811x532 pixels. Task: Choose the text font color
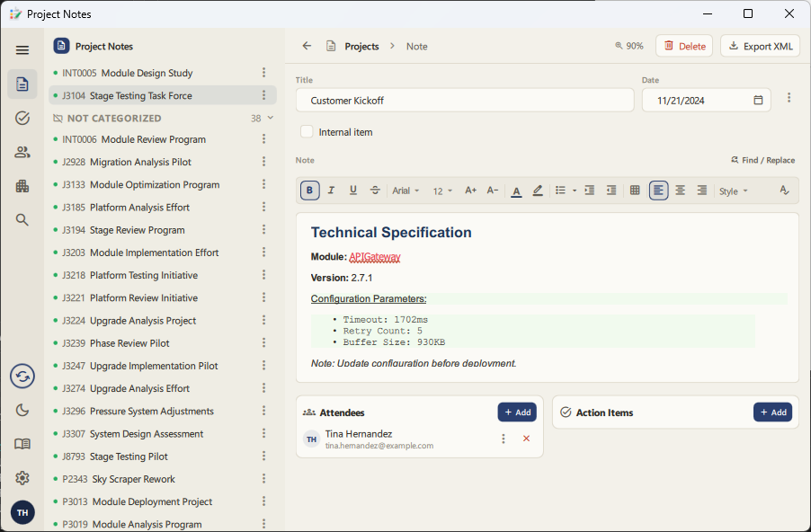point(516,191)
